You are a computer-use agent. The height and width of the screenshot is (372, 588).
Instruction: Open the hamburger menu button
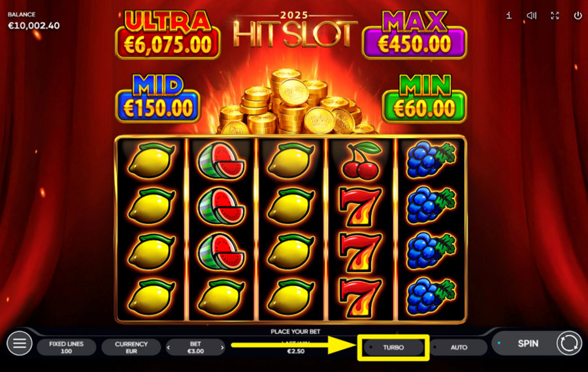point(20,343)
